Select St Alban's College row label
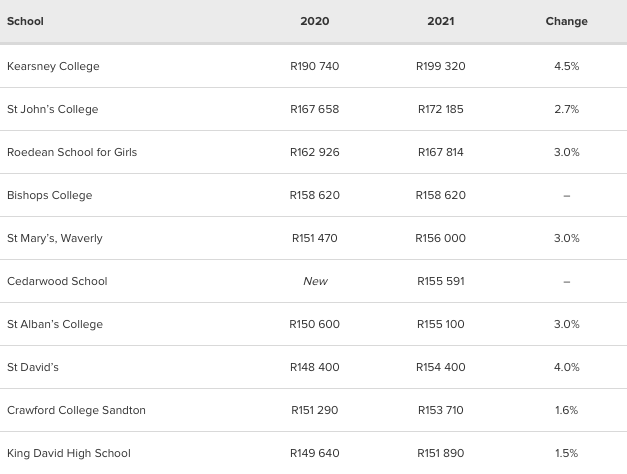This screenshot has height=474, width=627. (x=55, y=324)
